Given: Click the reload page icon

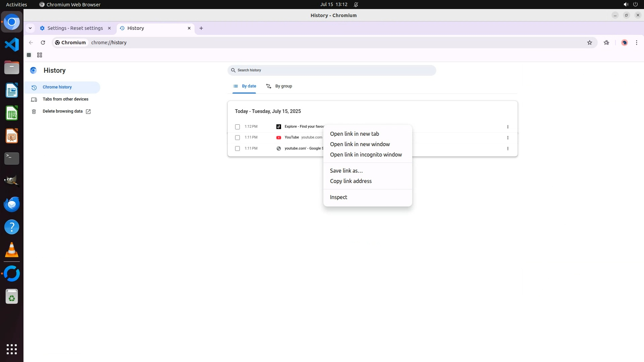Looking at the screenshot, I should coord(43,43).
